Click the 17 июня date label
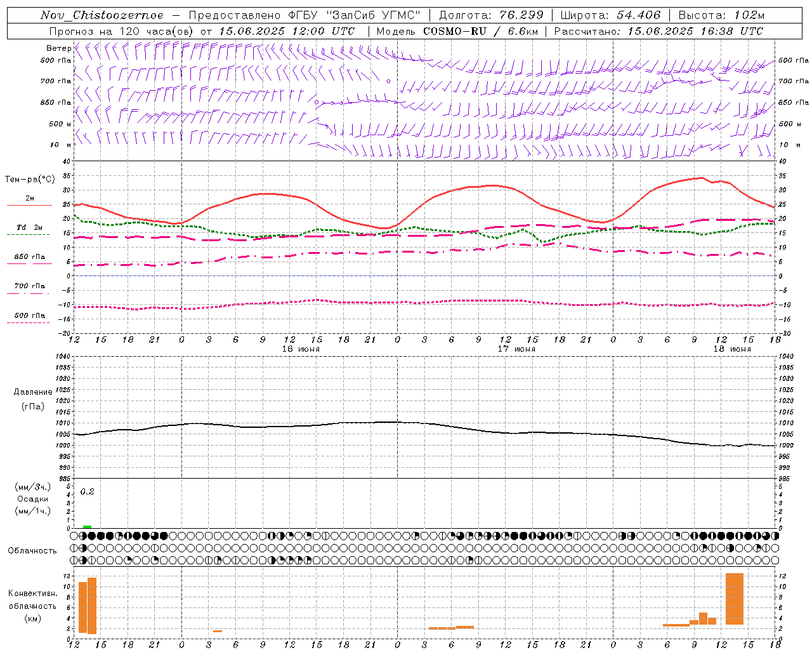 coord(516,349)
